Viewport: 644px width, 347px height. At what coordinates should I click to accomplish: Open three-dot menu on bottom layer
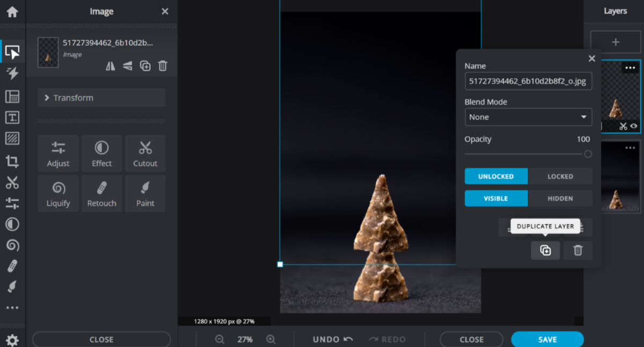pyautogui.click(x=630, y=148)
